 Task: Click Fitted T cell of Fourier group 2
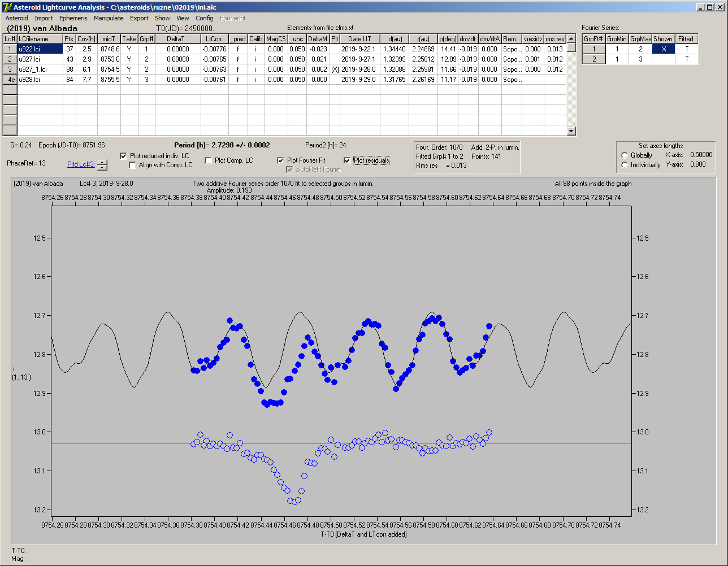(686, 59)
